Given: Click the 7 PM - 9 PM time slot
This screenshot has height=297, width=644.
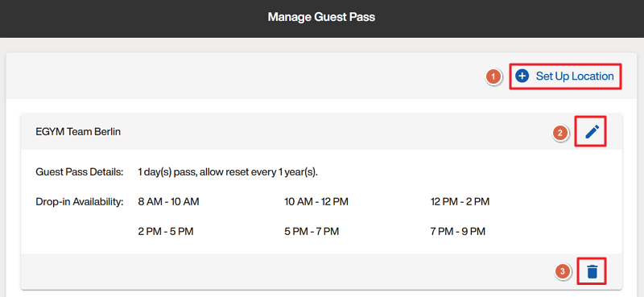Looking at the screenshot, I should coord(458,232).
